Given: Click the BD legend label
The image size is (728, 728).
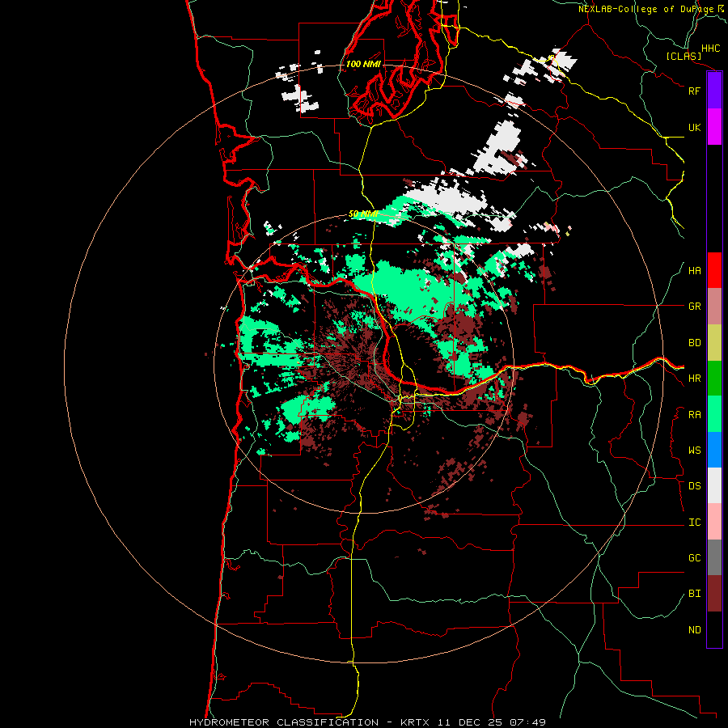Looking at the screenshot, I should point(694,343).
